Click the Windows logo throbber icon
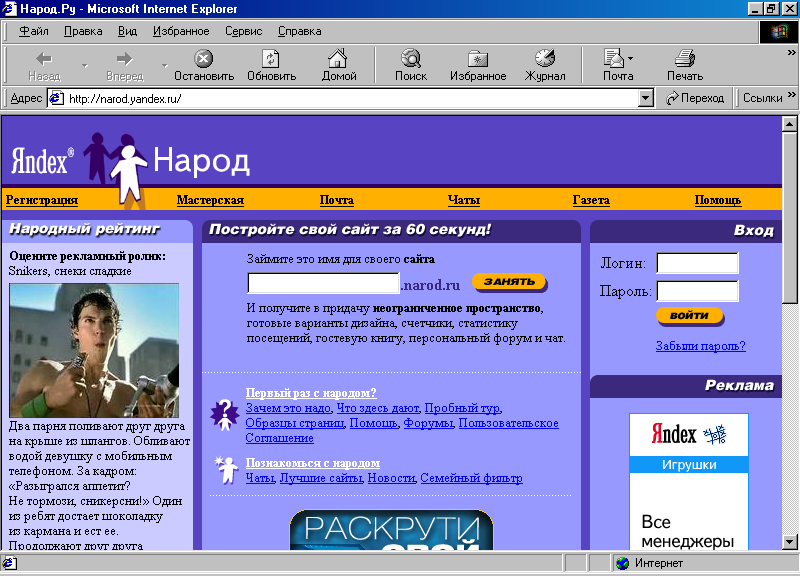Viewport: 800px width, 576px height. [778, 32]
